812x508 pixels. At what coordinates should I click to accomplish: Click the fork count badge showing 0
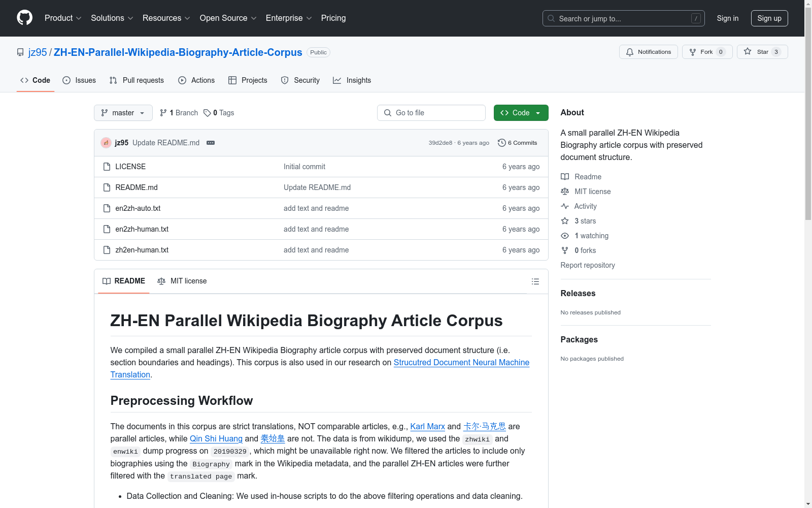click(x=721, y=52)
